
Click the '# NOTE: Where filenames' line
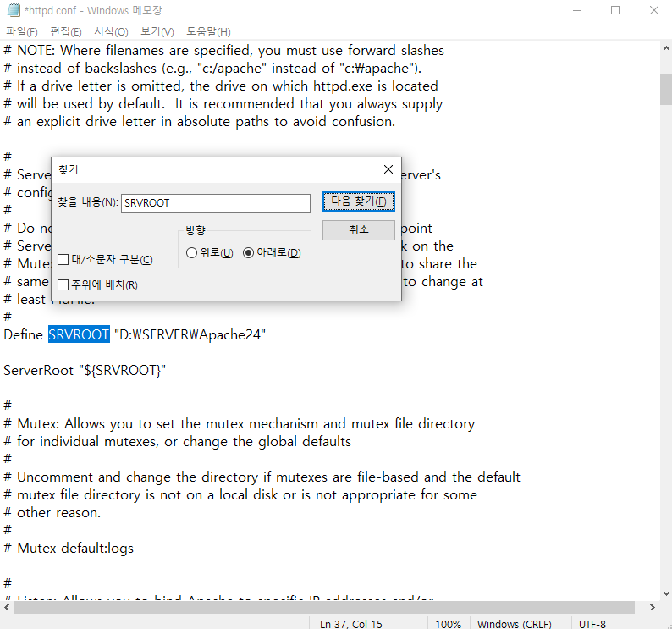coord(223,50)
